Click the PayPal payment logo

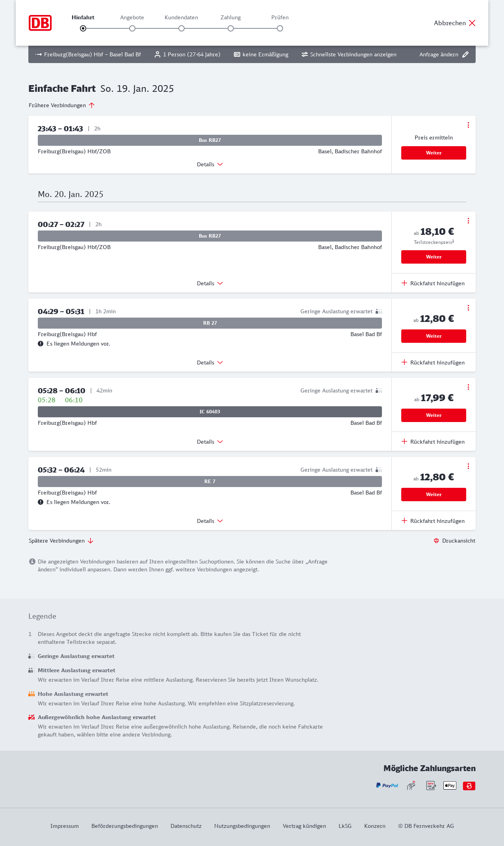387,786
